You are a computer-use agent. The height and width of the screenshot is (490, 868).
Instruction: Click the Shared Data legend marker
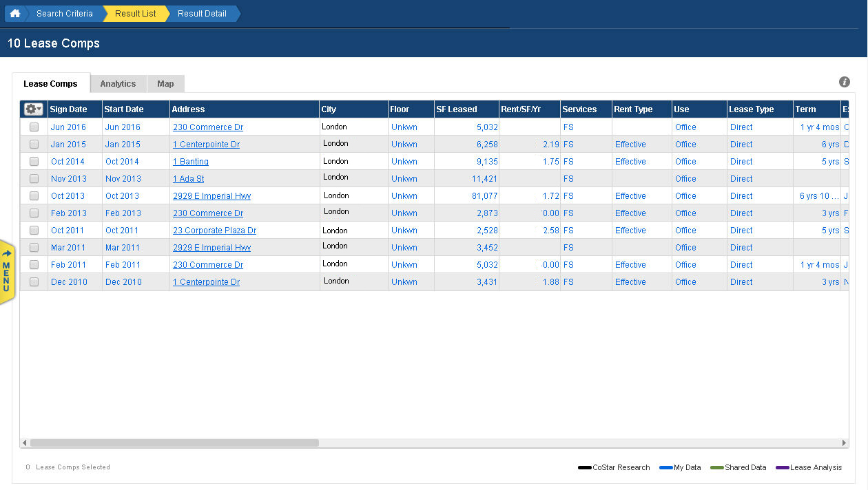pyautogui.click(x=716, y=467)
